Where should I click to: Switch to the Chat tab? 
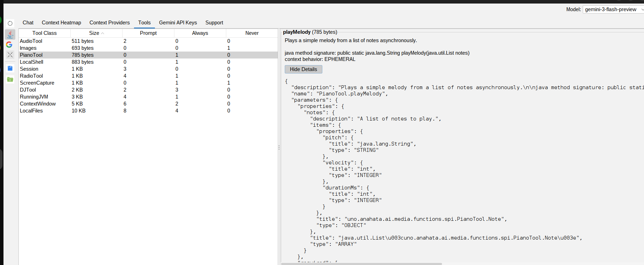(x=28, y=23)
